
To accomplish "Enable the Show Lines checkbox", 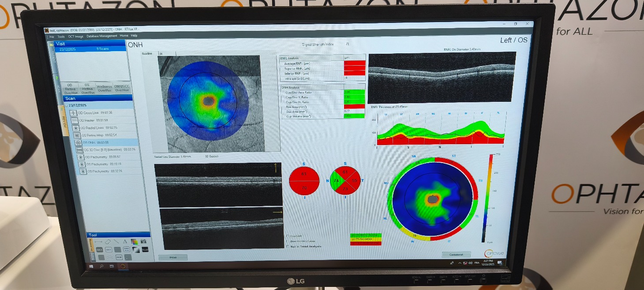I will pos(288,236).
